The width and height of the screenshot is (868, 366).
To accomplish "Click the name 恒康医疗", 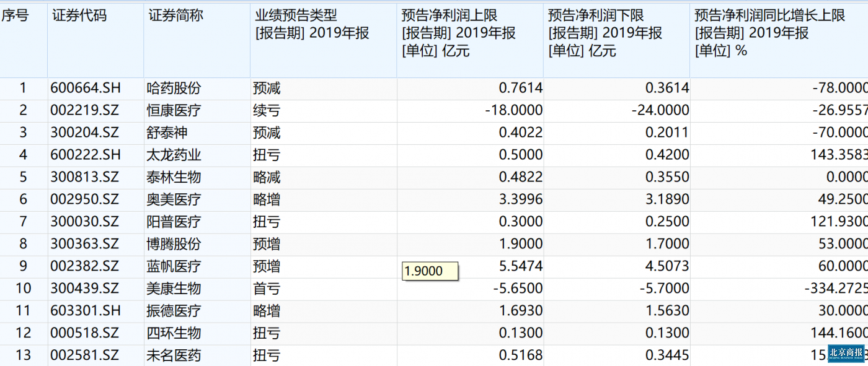I will [x=174, y=111].
